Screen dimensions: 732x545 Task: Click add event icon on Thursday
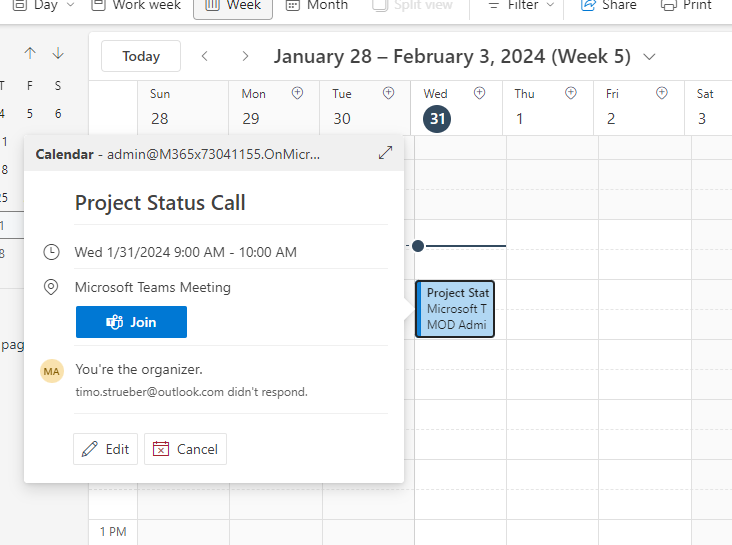(x=570, y=93)
